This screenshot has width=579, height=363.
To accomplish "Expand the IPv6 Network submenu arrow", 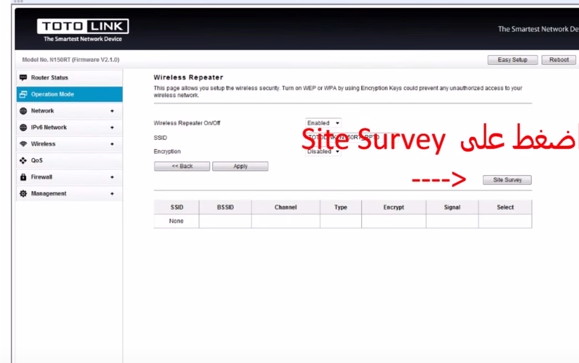I will (x=112, y=127).
